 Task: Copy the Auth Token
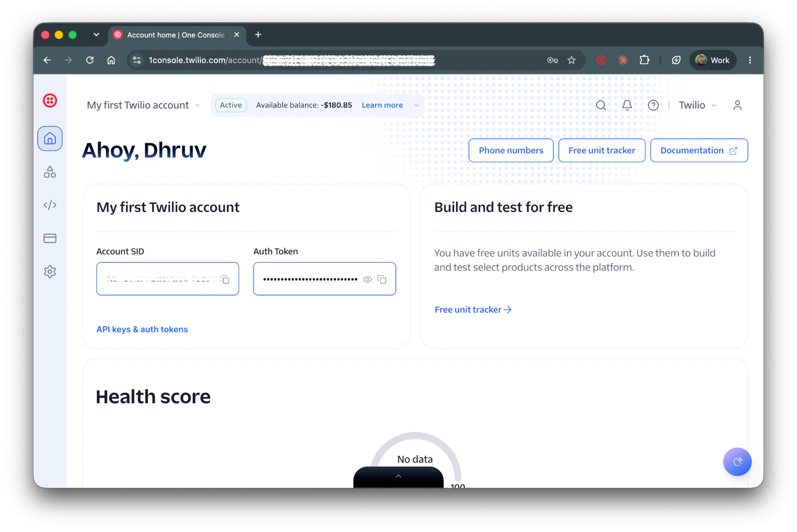pyautogui.click(x=382, y=279)
